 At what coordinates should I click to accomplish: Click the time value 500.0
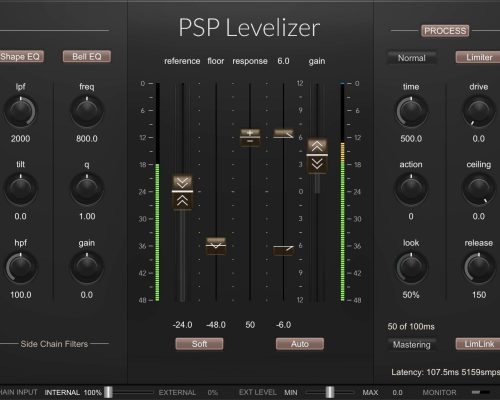pos(411,139)
